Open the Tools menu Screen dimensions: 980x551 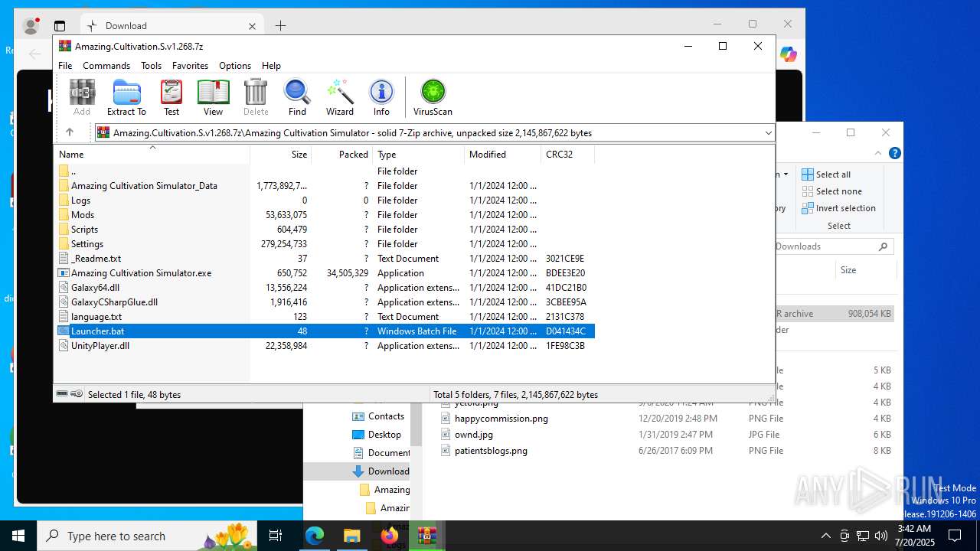tap(151, 66)
